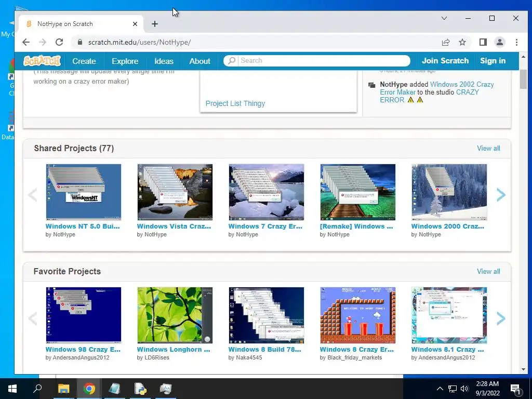This screenshot has height=399, width=532.
Task: Open the Windows 2000 Craz... project thumbnail
Action: click(449, 192)
